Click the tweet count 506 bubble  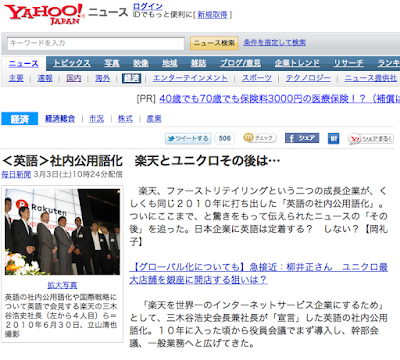[225, 138]
